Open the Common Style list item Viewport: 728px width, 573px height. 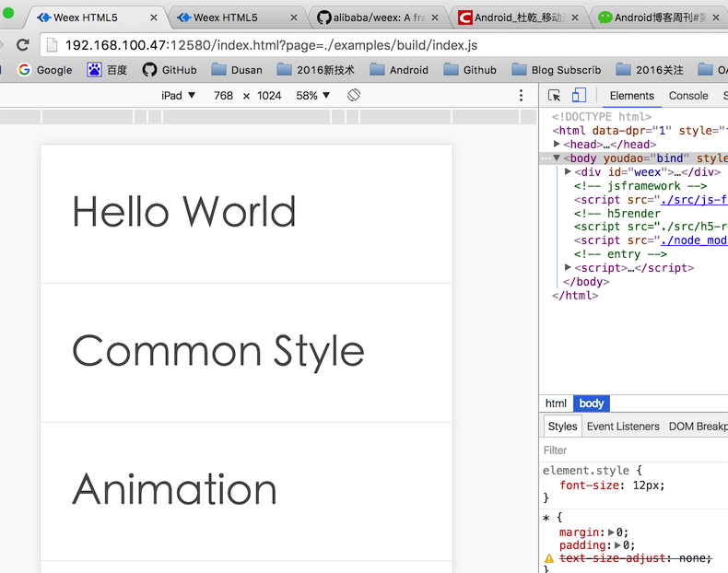[x=247, y=353]
